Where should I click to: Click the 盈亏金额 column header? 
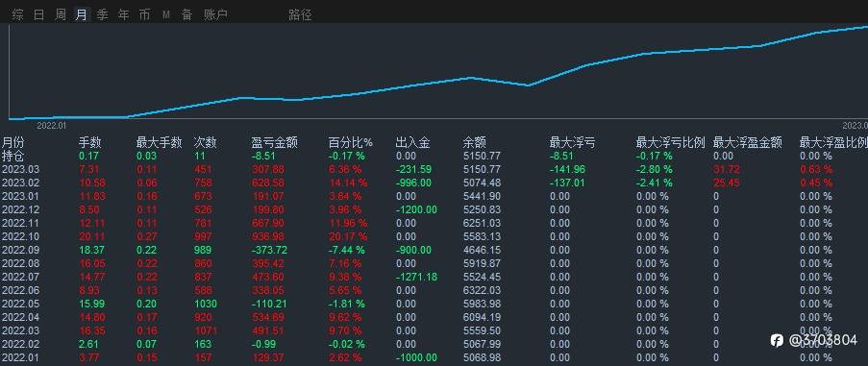tap(275, 142)
